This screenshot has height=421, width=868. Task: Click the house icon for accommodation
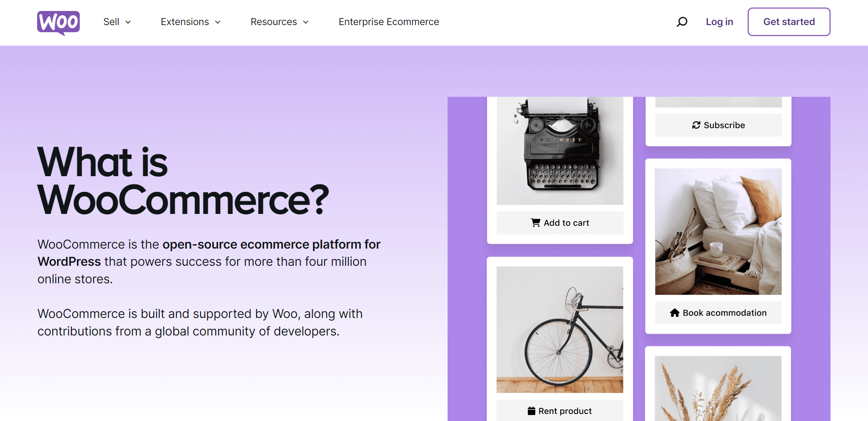coord(674,313)
